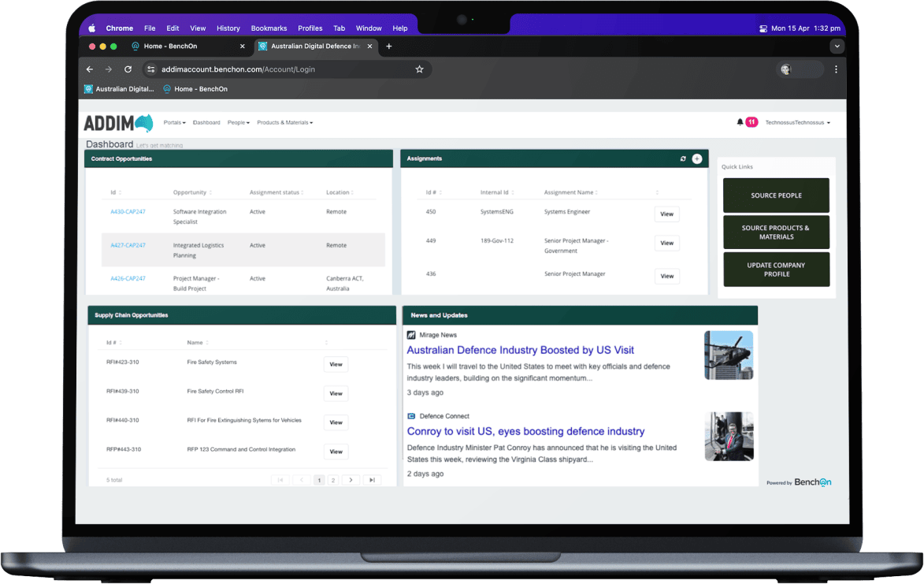Toggle sorting on the Location column

[x=340, y=192]
